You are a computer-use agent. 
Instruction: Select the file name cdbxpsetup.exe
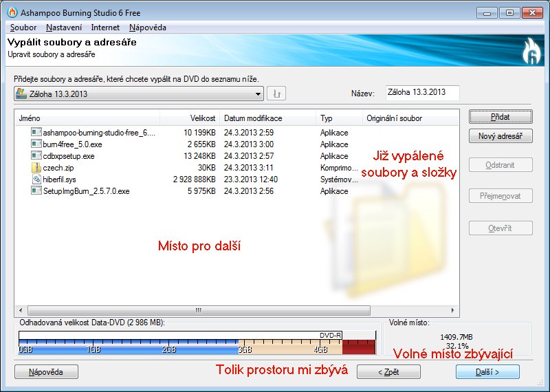pyautogui.click(x=69, y=156)
